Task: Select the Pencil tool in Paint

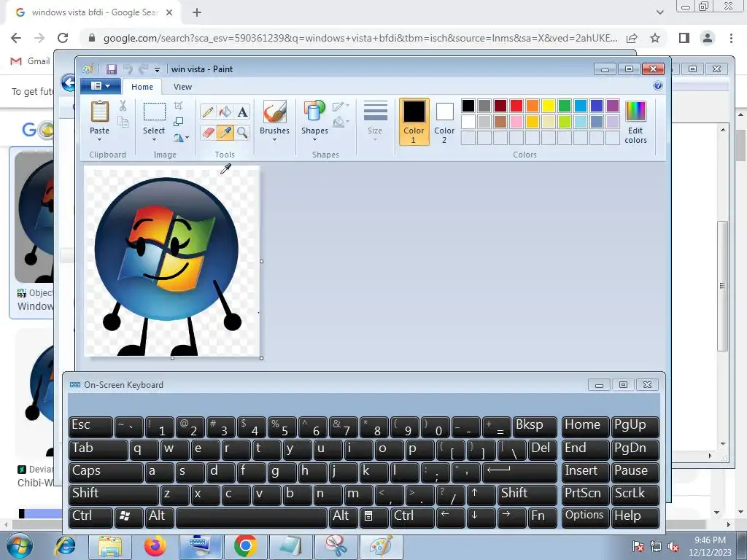Action: pyautogui.click(x=208, y=112)
